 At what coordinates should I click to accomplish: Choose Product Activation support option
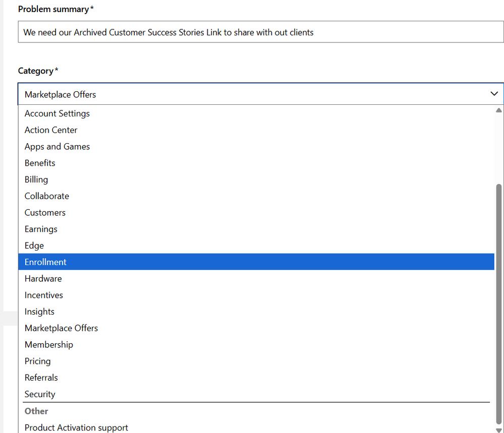coord(256,427)
